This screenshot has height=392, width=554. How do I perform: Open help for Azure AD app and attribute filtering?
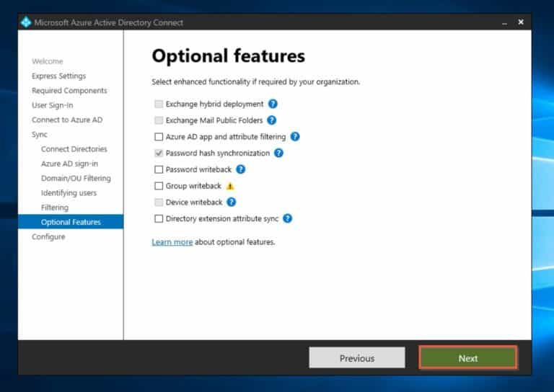click(295, 136)
